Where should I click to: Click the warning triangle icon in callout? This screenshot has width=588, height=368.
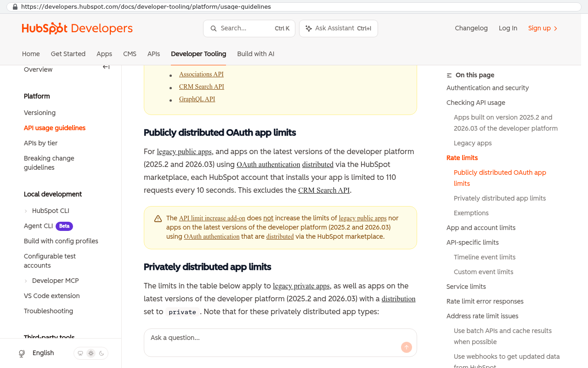click(158, 218)
